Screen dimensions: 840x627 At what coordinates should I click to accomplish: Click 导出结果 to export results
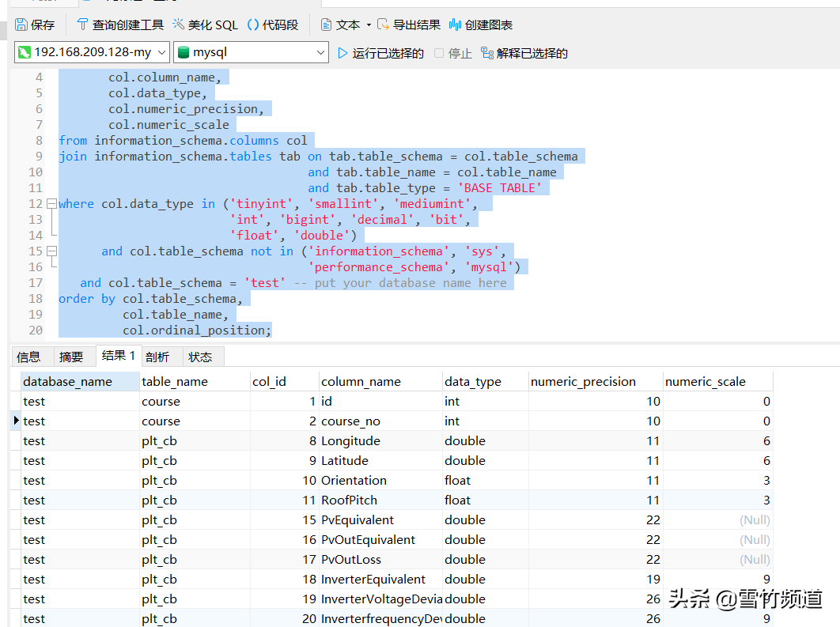(408, 25)
